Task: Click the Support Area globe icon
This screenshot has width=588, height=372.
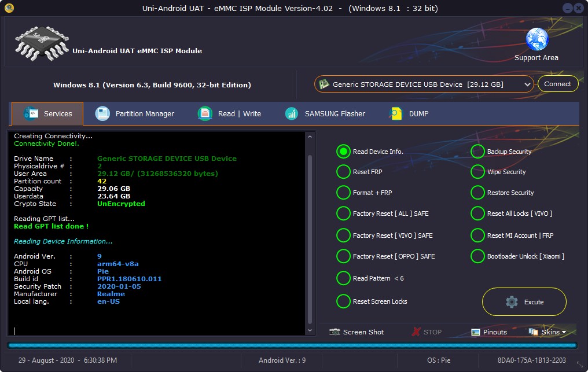Action: (x=536, y=39)
